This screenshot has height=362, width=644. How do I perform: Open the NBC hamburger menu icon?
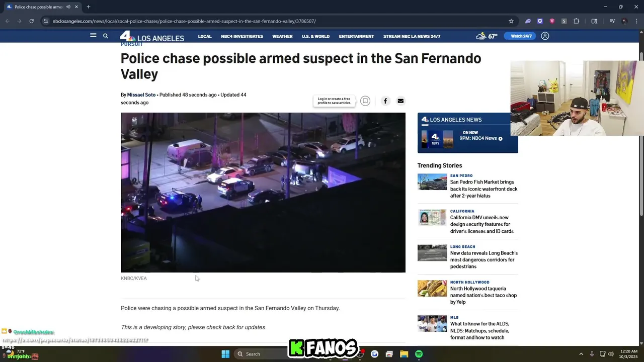(93, 35)
